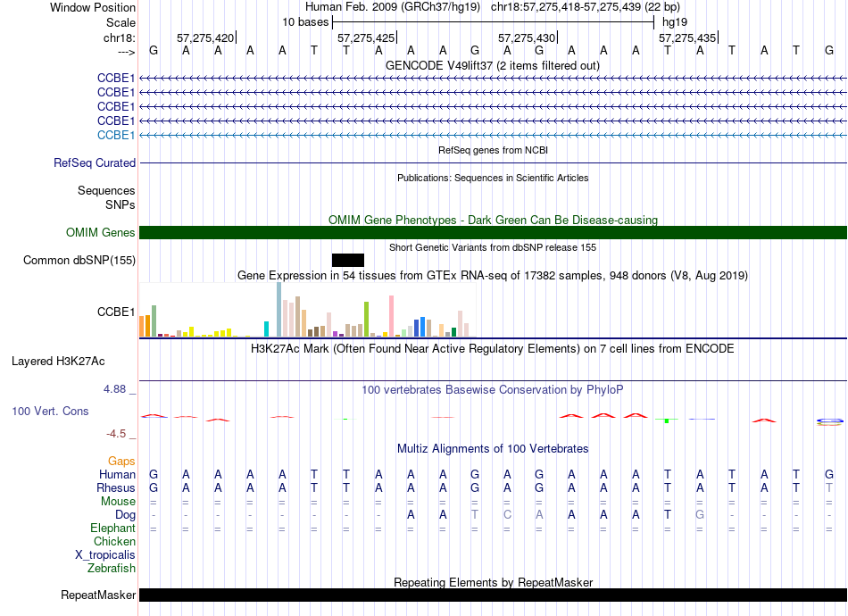Select the first CCBE1 label under GENCODE title

coord(116,78)
